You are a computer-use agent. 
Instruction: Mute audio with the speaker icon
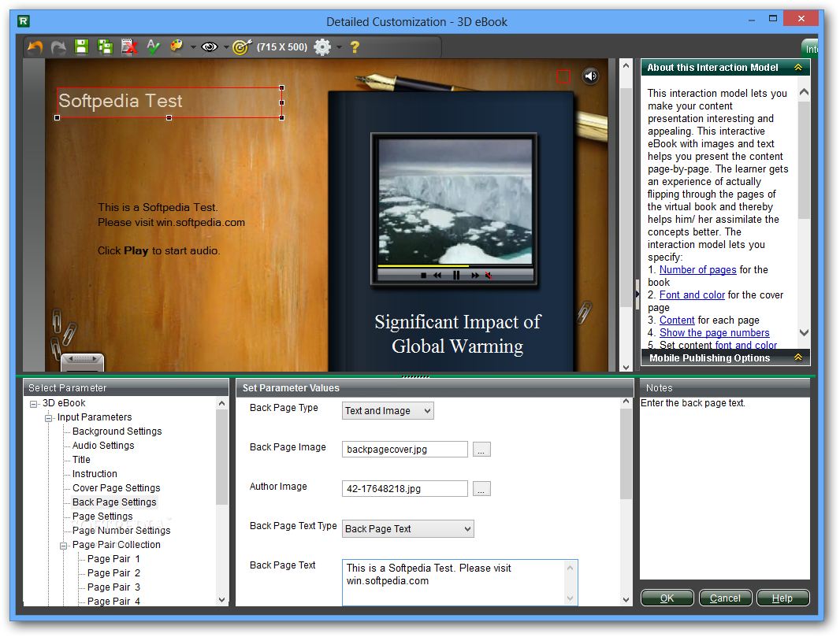tap(590, 76)
